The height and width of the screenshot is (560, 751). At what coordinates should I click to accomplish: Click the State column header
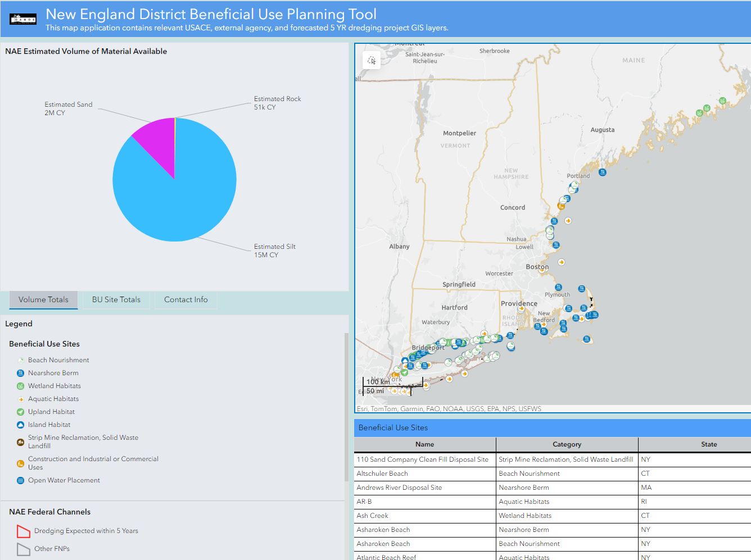pyautogui.click(x=708, y=444)
